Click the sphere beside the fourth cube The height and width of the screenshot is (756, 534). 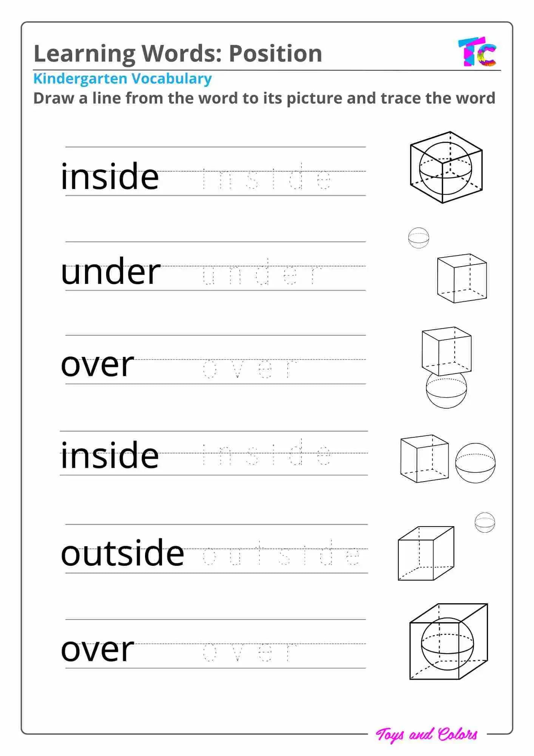(475, 463)
